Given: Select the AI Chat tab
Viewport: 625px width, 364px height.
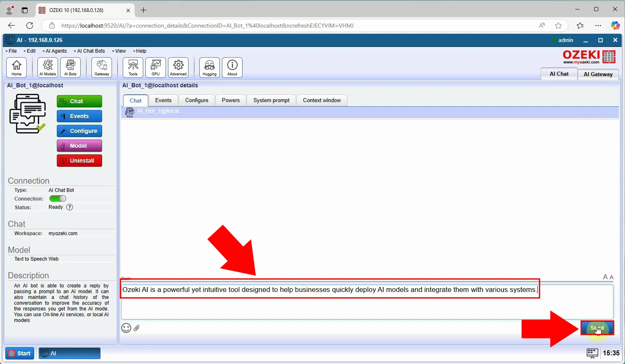Looking at the screenshot, I should click(559, 74).
